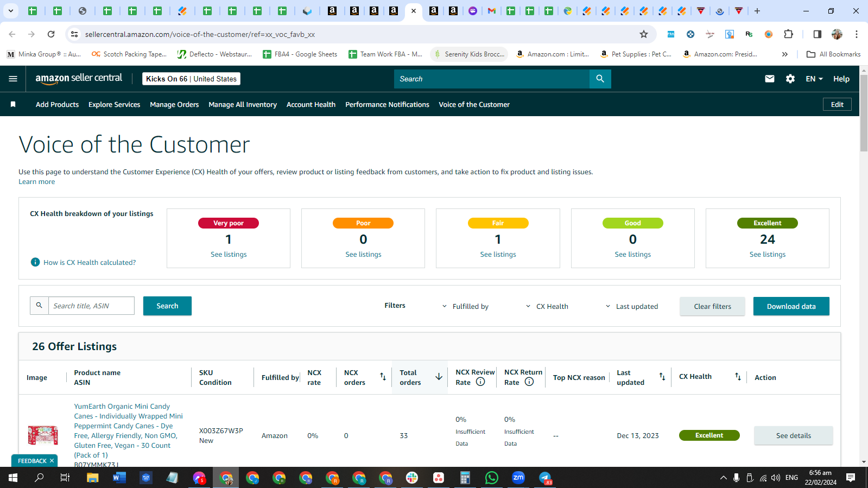Click the page vertical scrollbar thumb
Screen dimensions: 868x488
(864, 113)
